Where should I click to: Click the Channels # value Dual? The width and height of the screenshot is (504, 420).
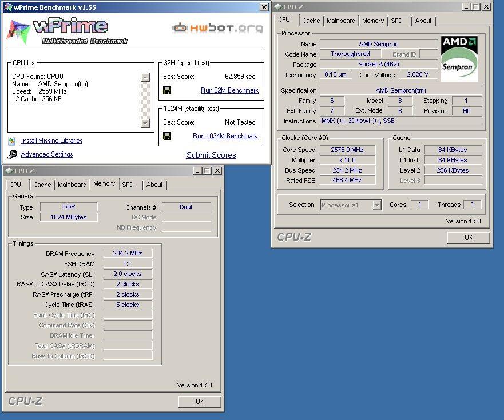[186, 207]
